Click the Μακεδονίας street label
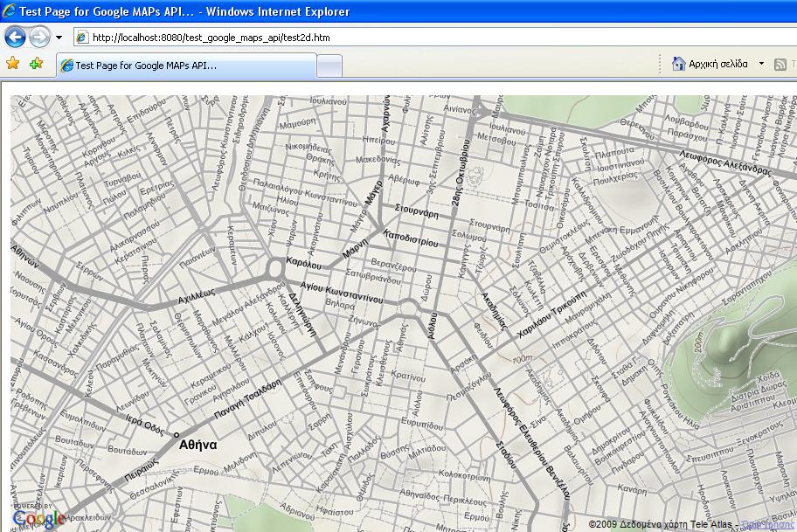Image resolution: width=797 pixels, height=532 pixels. pos(378,161)
